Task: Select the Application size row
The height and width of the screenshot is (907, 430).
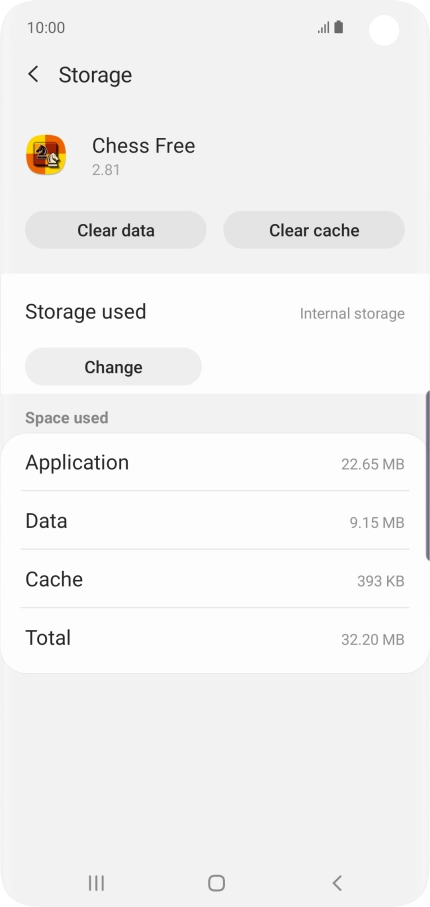Action: tap(215, 463)
